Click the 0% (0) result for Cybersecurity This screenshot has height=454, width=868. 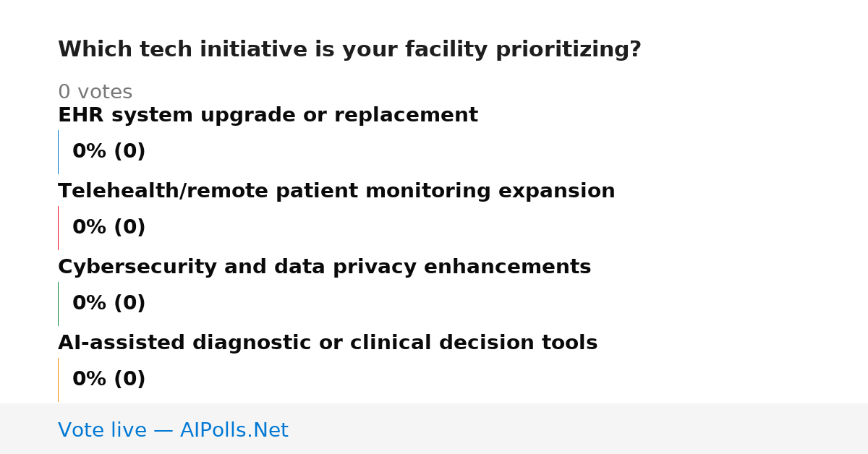tap(109, 304)
